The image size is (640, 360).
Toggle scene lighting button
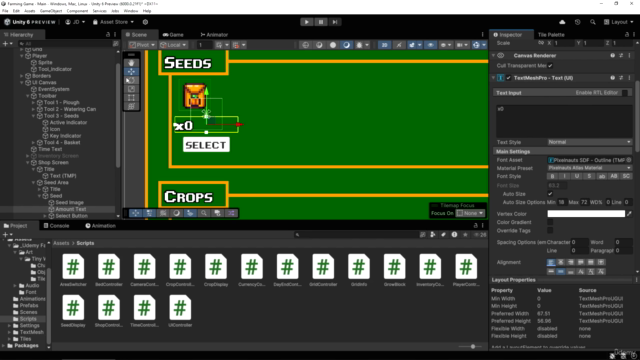(x=399, y=45)
